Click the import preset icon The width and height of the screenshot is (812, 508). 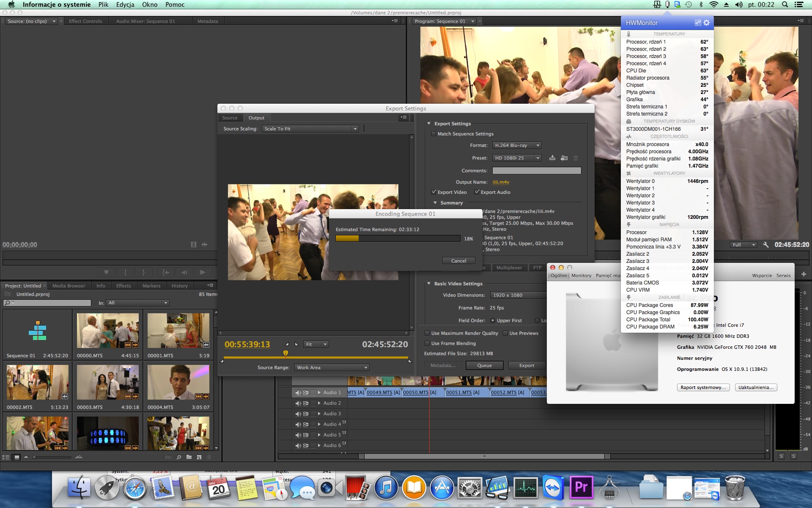coord(564,158)
